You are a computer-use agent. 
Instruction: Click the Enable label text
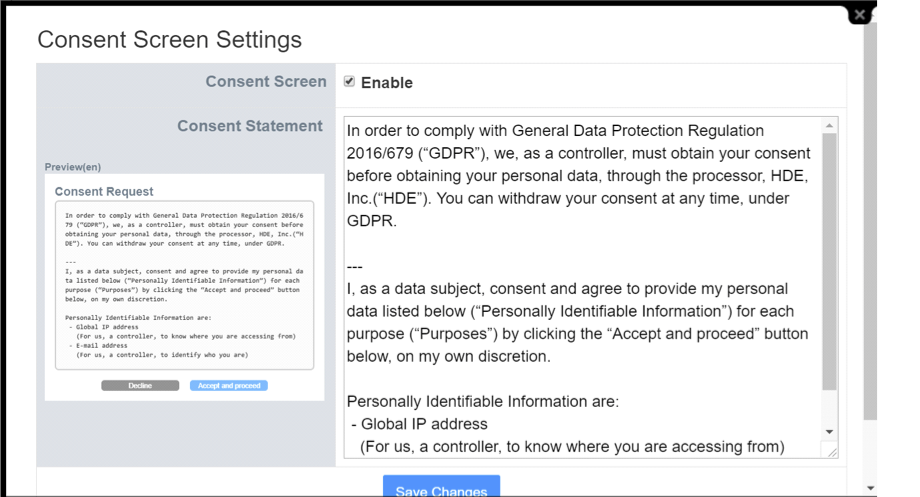[x=387, y=83]
